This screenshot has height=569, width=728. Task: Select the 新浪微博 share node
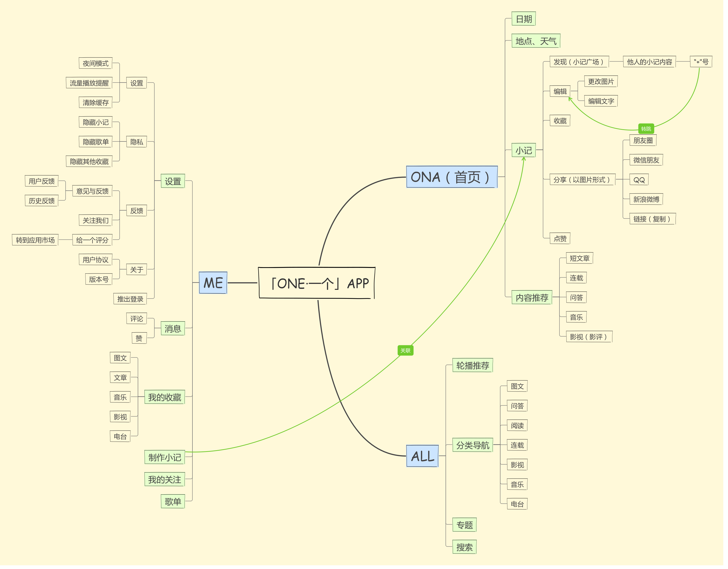[650, 200]
